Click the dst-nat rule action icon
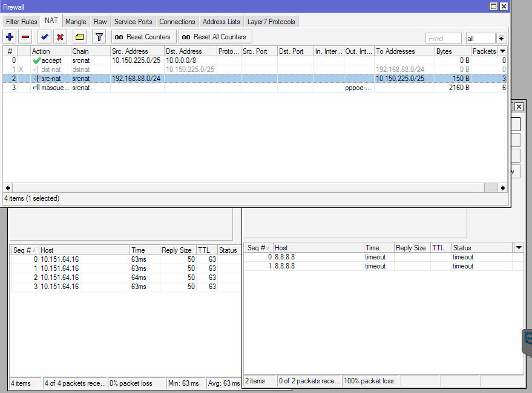532x393 pixels. point(35,70)
